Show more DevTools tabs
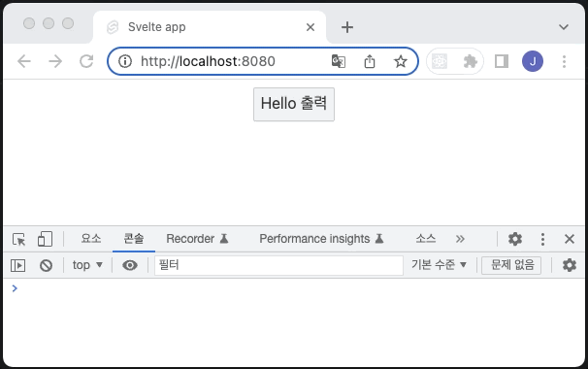The width and height of the screenshot is (588, 369). [460, 239]
